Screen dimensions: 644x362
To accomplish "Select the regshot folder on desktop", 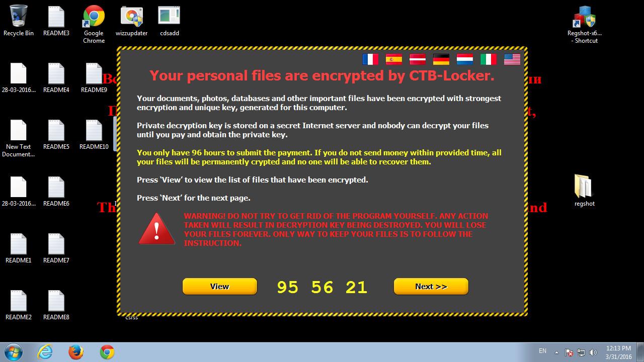I will tap(585, 191).
